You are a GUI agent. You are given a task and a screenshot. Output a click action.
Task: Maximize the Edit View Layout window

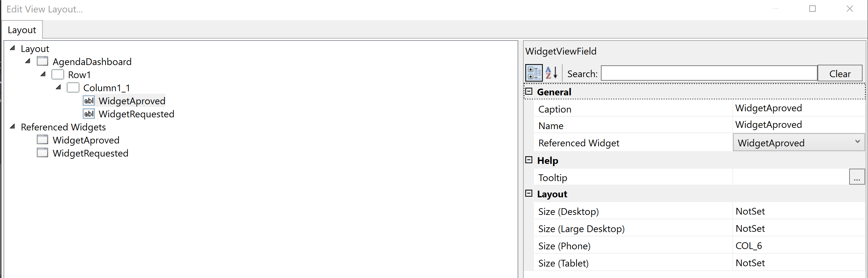pyautogui.click(x=812, y=9)
